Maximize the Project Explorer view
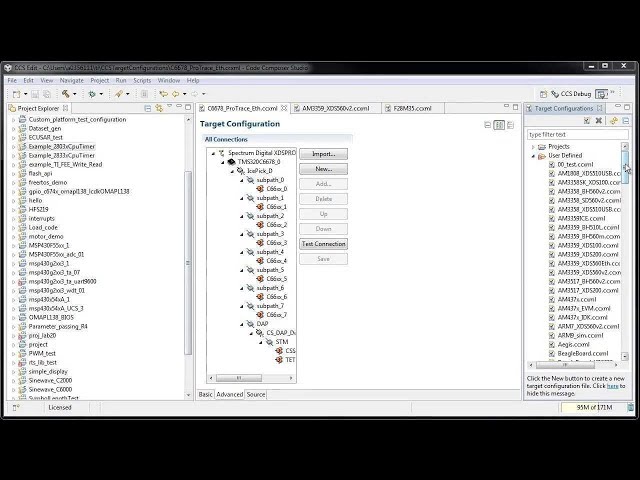 tap(188, 107)
